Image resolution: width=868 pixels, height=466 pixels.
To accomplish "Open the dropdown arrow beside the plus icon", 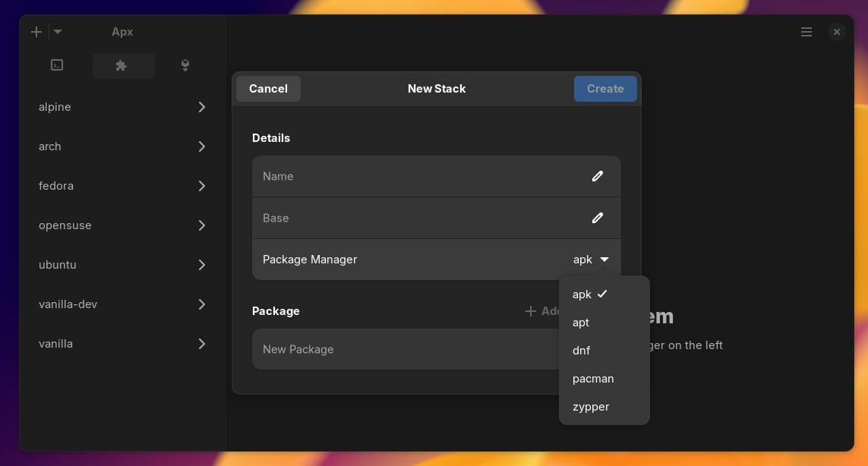I will (58, 32).
